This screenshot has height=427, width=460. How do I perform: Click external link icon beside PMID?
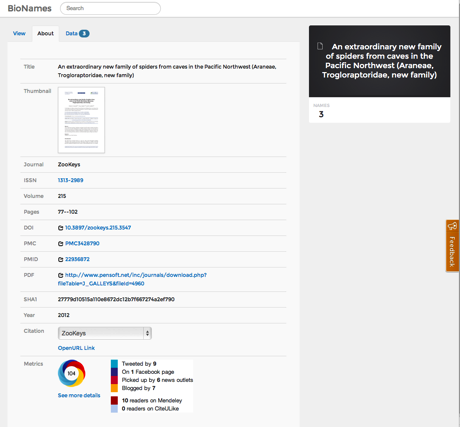tap(60, 259)
